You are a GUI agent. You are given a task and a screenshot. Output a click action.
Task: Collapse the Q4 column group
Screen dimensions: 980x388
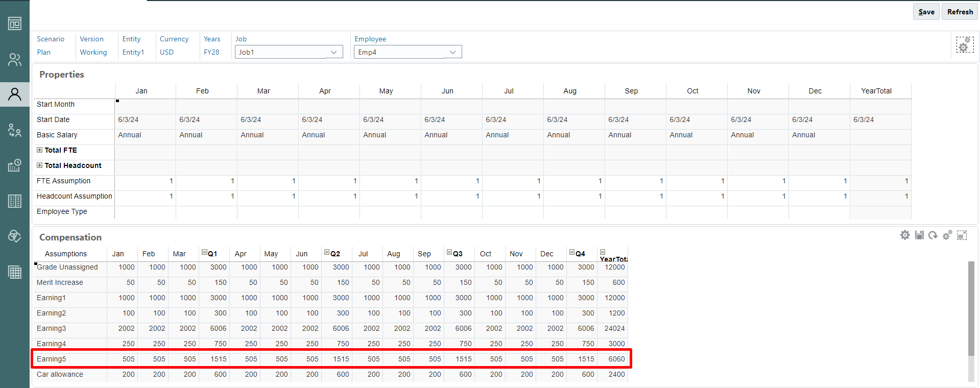click(x=572, y=252)
